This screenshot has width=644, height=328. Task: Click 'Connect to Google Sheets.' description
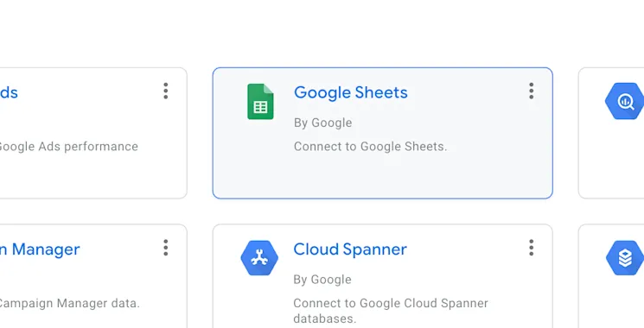pyautogui.click(x=371, y=147)
